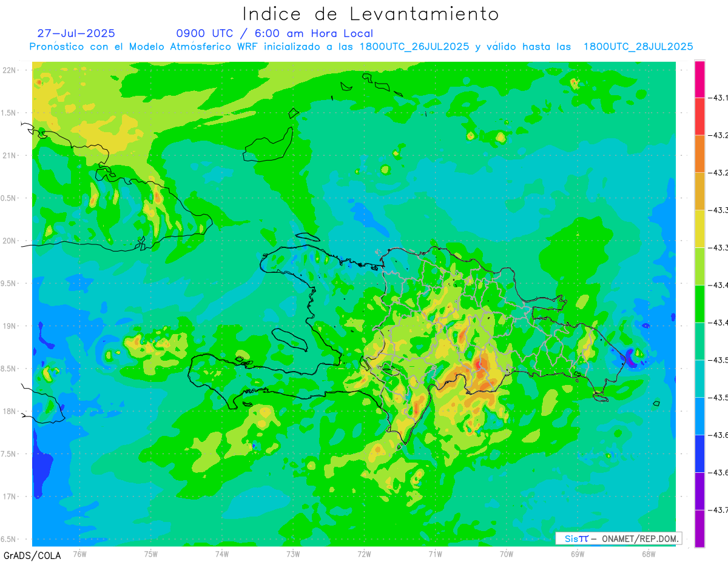
Task: Click the title "Indice de Levantamiento"
Action: click(x=370, y=14)
